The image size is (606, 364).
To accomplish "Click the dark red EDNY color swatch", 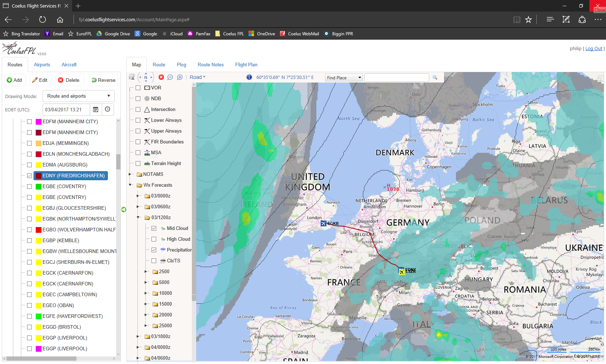I will [39, 176].
